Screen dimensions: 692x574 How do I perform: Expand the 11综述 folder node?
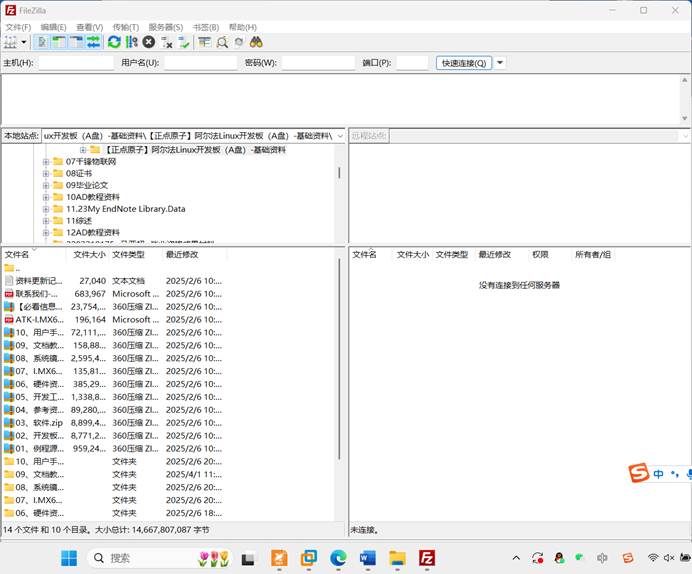(46, 221)
